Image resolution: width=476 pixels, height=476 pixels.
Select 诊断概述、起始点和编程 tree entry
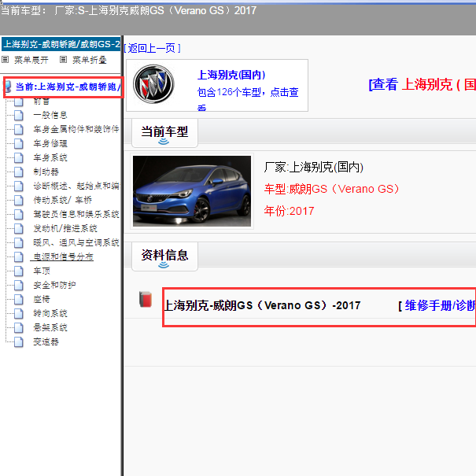[76, 186]
